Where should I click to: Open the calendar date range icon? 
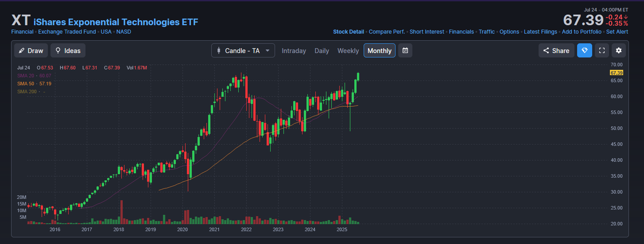pos(405,50)
